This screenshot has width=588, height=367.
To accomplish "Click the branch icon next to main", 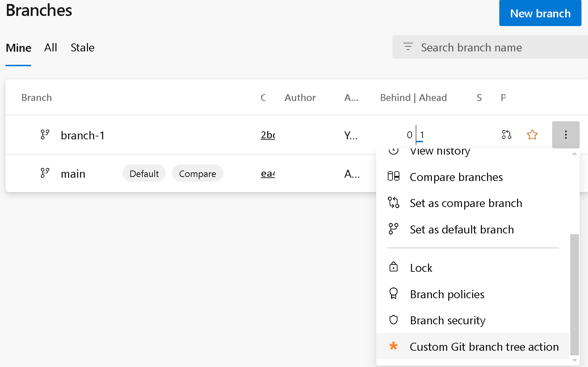I will 45,173.
